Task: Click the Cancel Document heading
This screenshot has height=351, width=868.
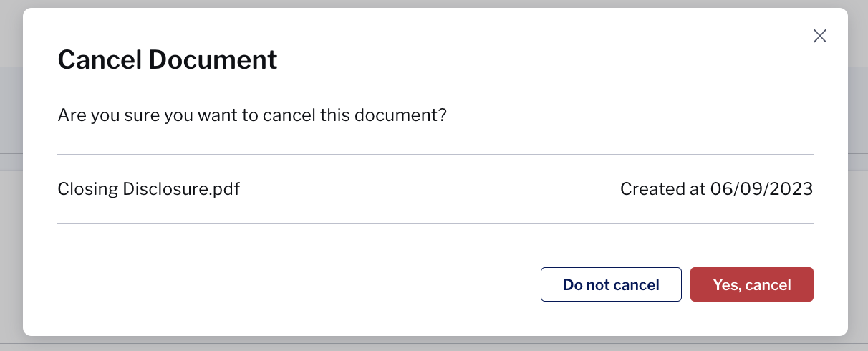Action: click(168, 59)
